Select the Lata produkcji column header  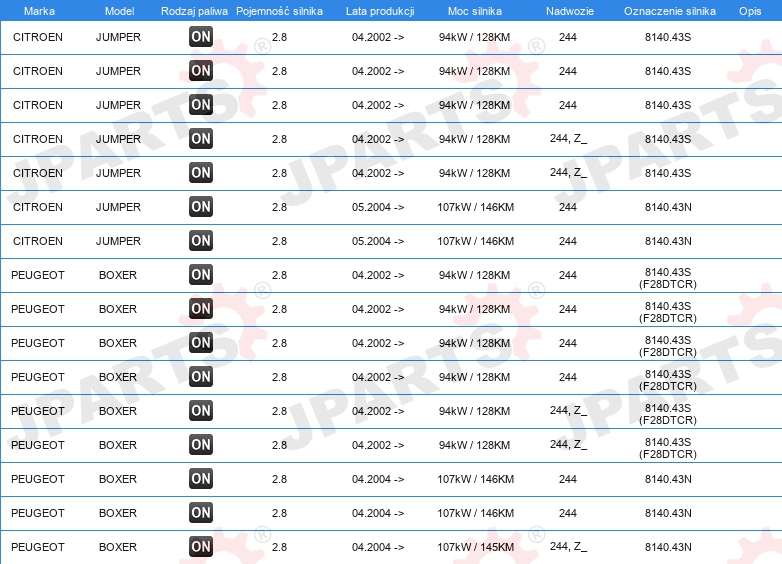click(x=380, y=11)
